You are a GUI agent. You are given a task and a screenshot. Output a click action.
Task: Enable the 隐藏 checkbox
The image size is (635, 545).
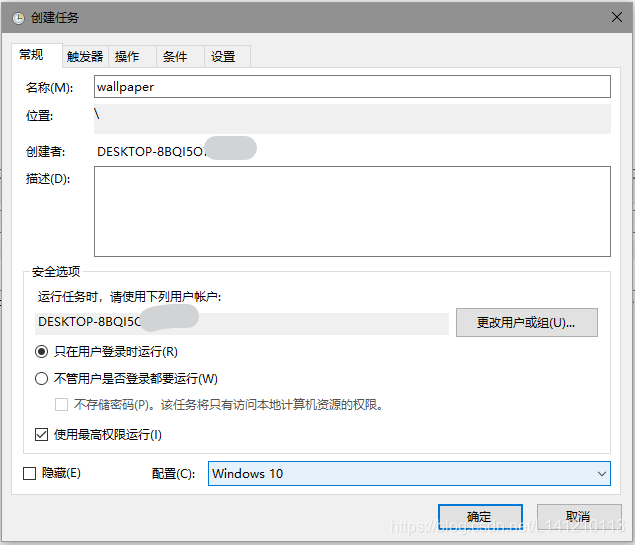[x=30, y=473]
